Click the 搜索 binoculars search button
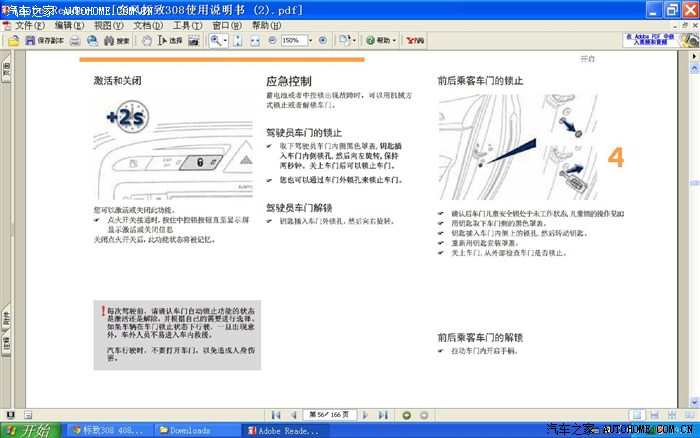Screen dimensions: 700x438 pos(117,41)
